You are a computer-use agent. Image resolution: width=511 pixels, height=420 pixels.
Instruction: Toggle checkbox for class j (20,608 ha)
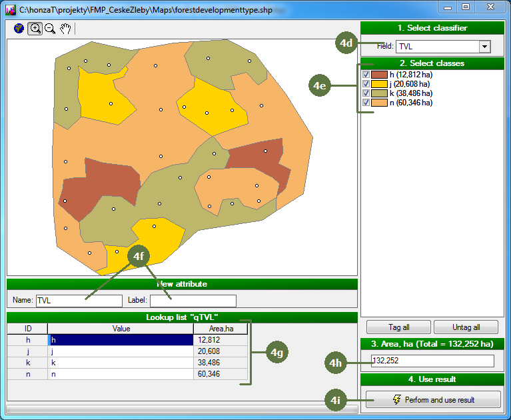pyautogui.click(x=366, y=85)
